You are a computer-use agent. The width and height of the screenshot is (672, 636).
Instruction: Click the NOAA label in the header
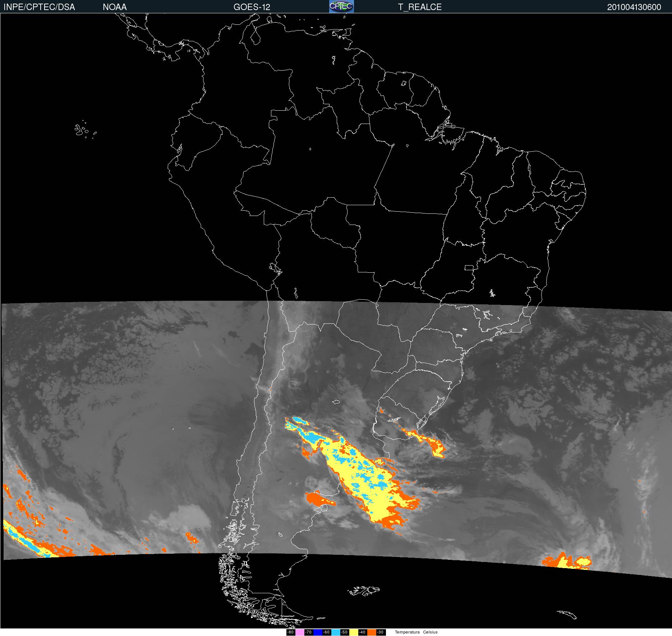point(115,7)
